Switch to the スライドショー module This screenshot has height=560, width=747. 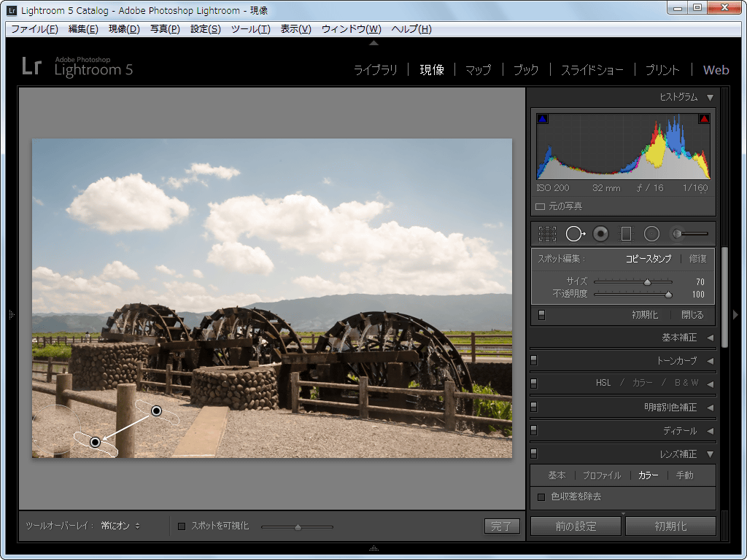(592, 70)
